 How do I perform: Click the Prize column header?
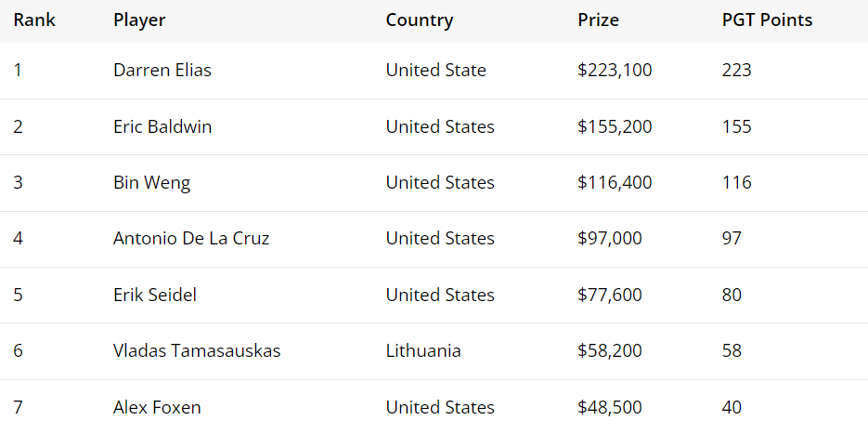pyautogui.click(x=599, y=20)
